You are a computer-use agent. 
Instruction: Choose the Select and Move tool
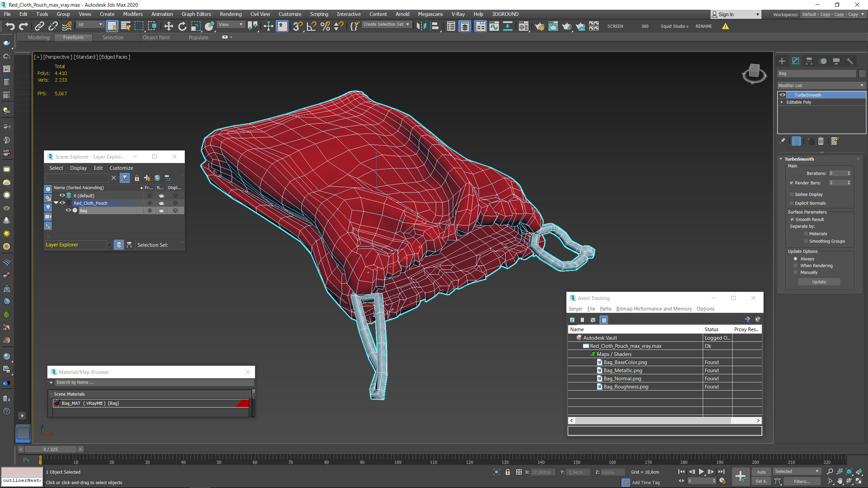click(x=169, y=26)
